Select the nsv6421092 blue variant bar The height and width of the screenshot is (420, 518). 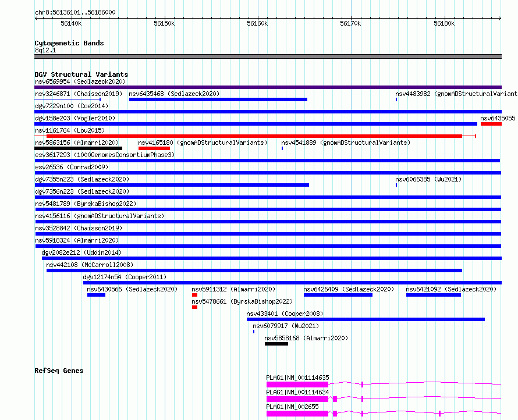coord(434,295)
